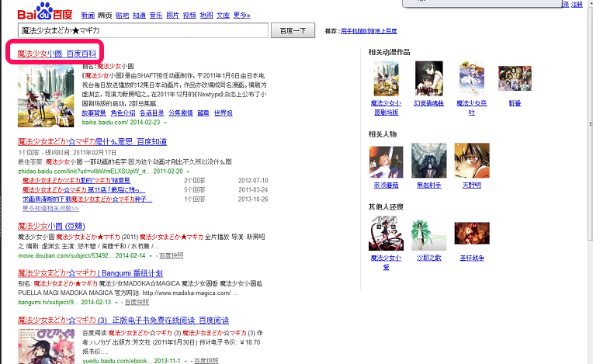Open the 魔法少女小圆 (豆瓣) result
Image resolution: width=593 pixels, height=364 pixels.
[x=51, y=226]
